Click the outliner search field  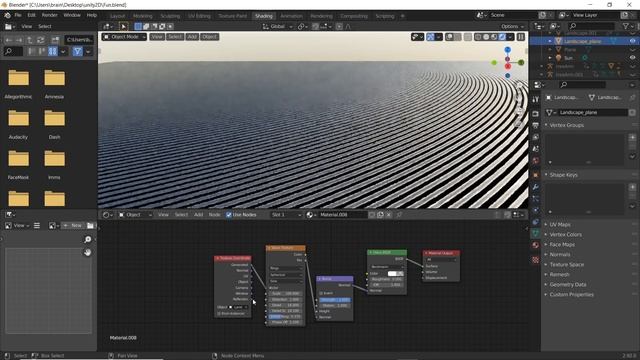coord(591,26)
